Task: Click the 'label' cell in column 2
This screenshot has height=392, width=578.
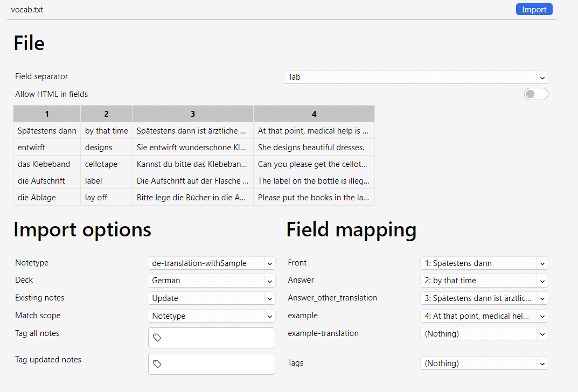Action: [x=106, y=181]
